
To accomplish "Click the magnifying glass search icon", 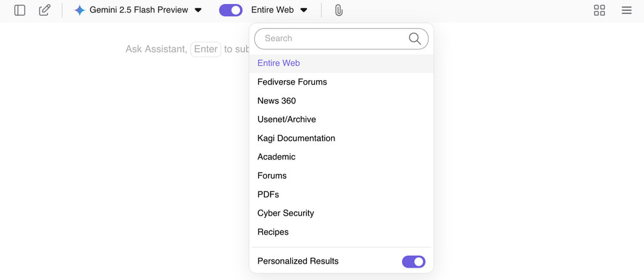I will click(414, 39).
